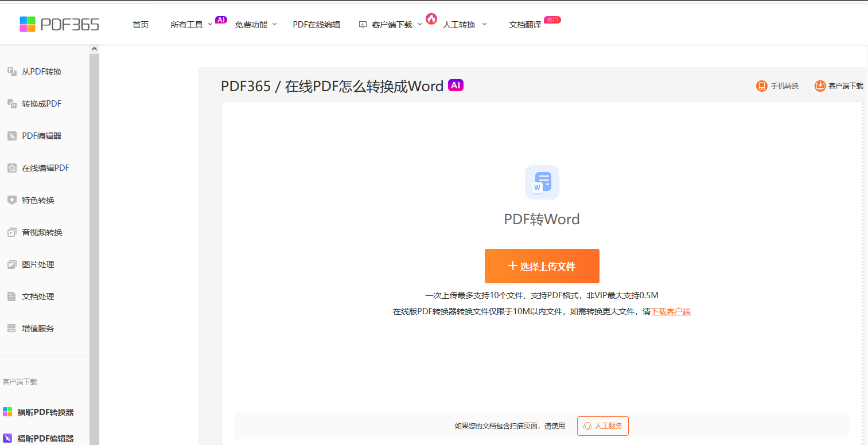Click the AI badge next to 所有工具

(221, 20)
